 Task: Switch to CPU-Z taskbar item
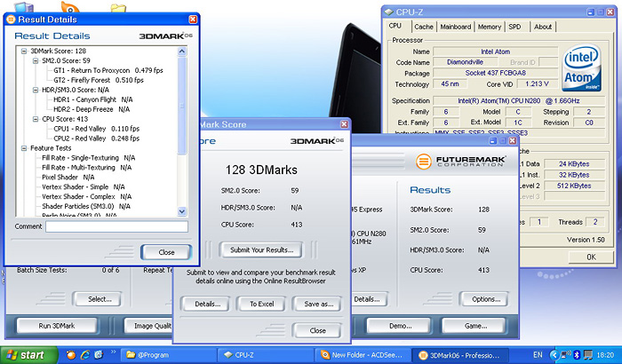point(266,355)
